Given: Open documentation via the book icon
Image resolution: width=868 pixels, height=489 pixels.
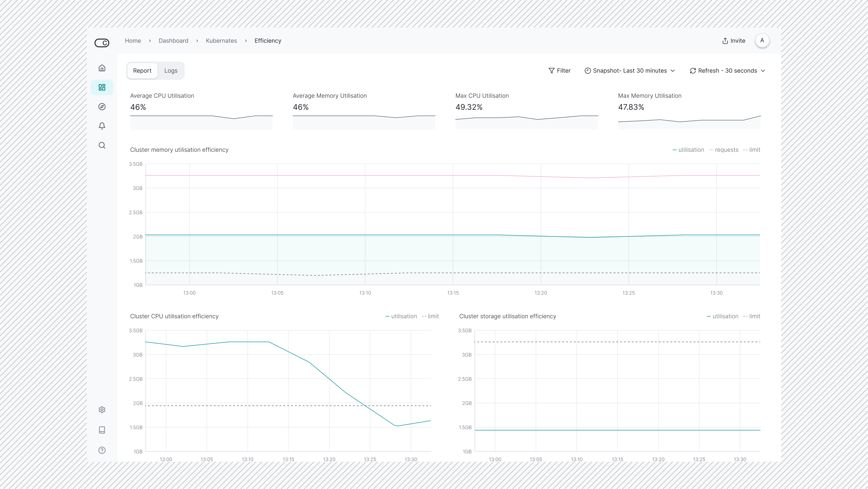Looking at the screenshot, I should (102, 430).
